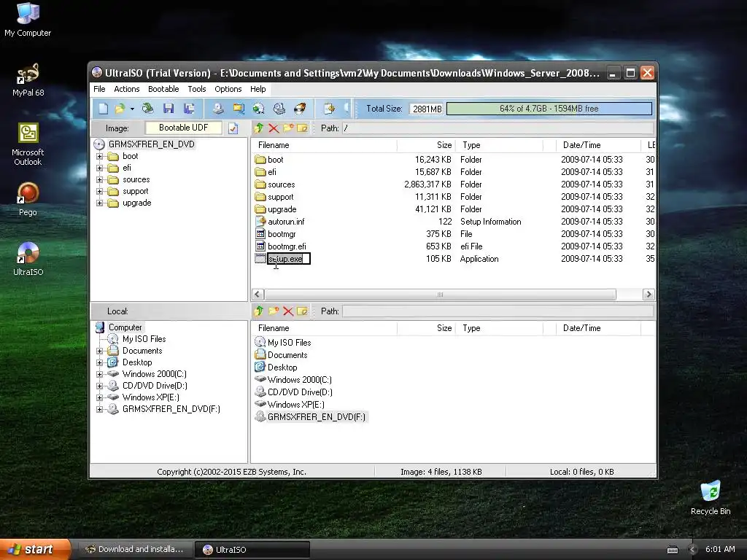Image resolution: width=747 pixels, height=560 pixels.
Task: Click the red X delete icon in local pane
Action: click(287, 311)
